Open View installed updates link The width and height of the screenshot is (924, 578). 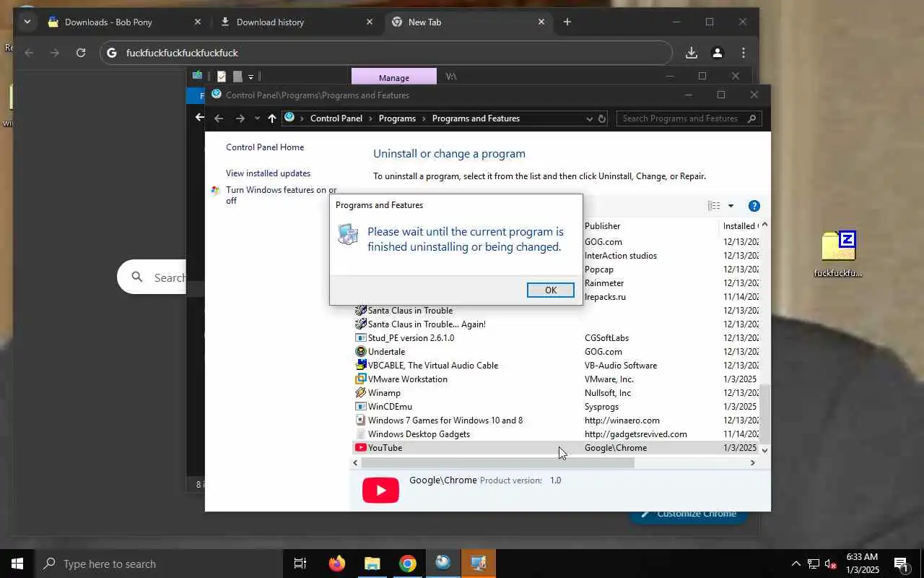pyautogui.click(x=268, y=173)
